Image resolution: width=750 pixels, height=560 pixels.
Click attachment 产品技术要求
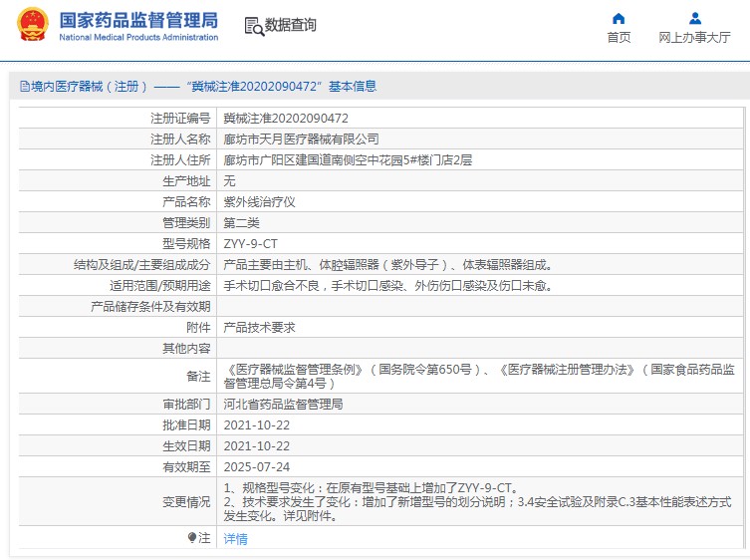pos(259,328)
